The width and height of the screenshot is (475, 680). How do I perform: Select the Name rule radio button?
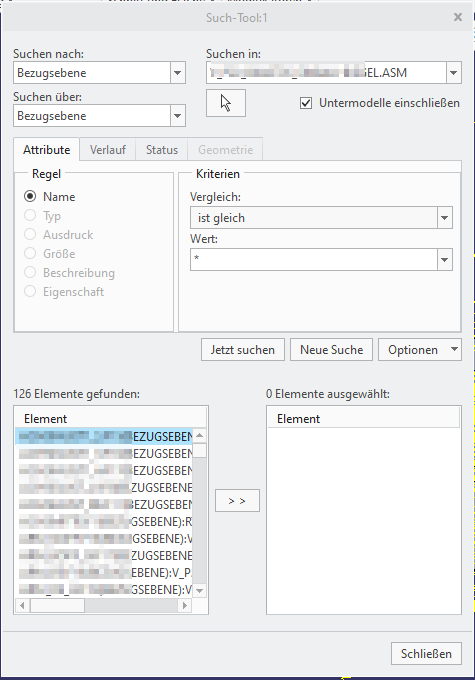click(30, 196)
